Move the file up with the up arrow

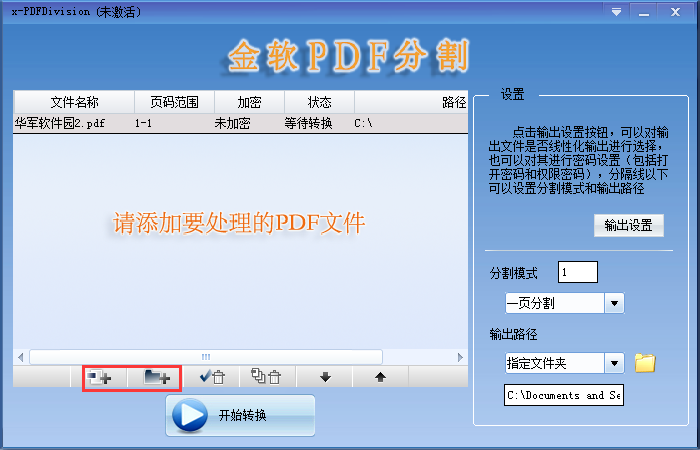(380, 377)
